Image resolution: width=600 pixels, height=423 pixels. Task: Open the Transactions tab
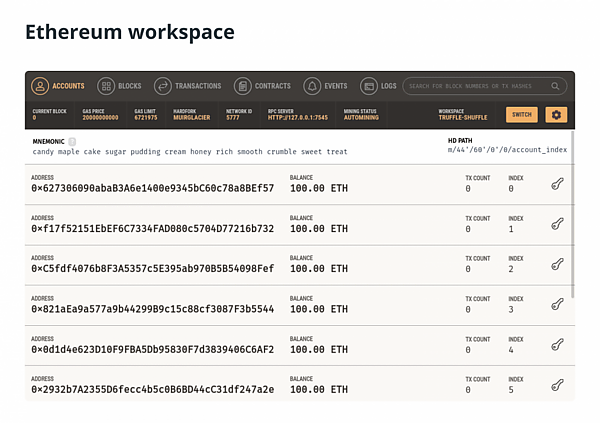coord(188,86)
